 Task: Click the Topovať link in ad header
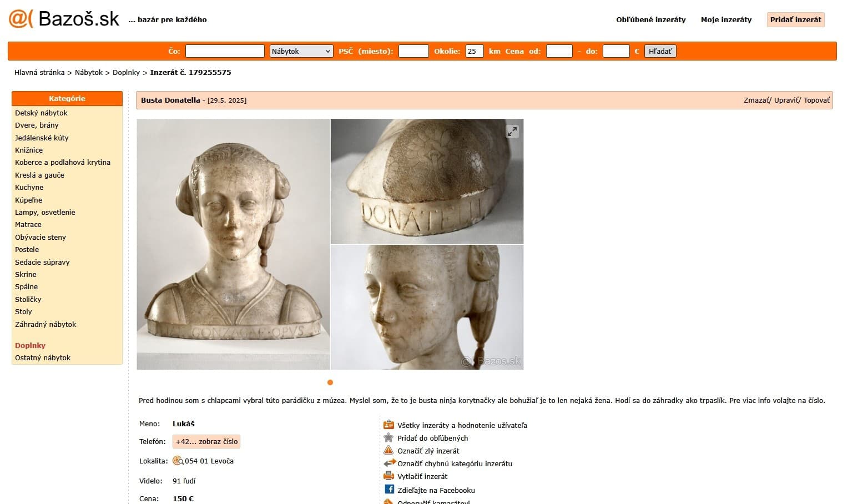816,100
